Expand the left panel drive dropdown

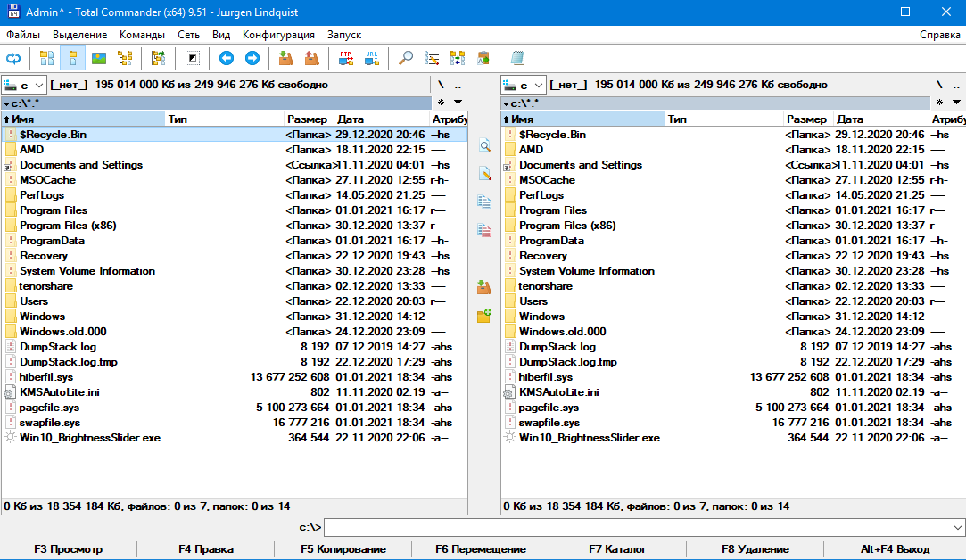click(x=24, y=85)
